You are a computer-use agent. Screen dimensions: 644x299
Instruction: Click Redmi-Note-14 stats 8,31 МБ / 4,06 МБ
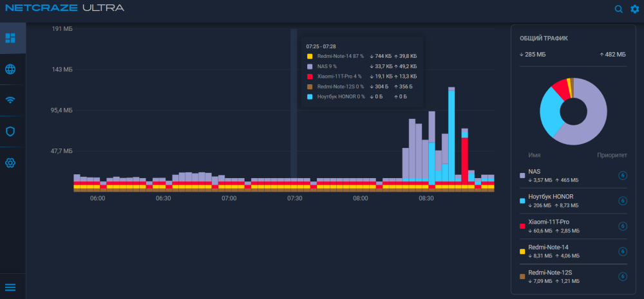[554, 256]
